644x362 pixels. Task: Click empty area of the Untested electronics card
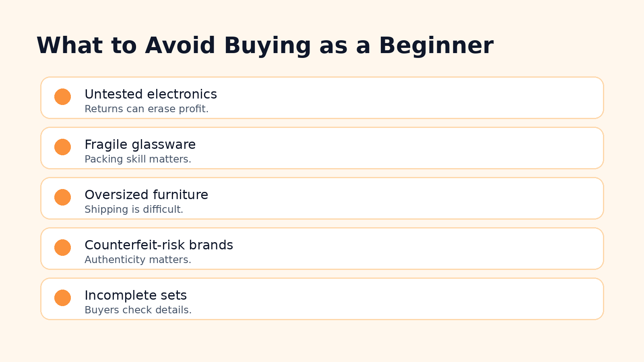[402, 98]
